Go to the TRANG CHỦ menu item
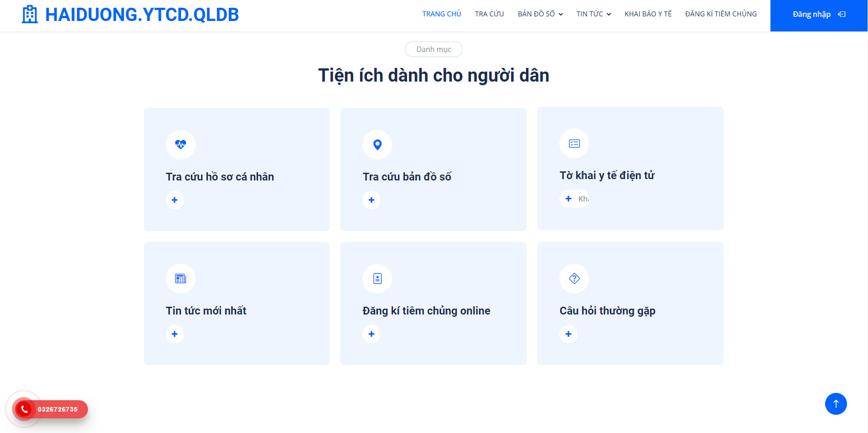The width and height of the screenshot is (868, 433). (441, 14)
